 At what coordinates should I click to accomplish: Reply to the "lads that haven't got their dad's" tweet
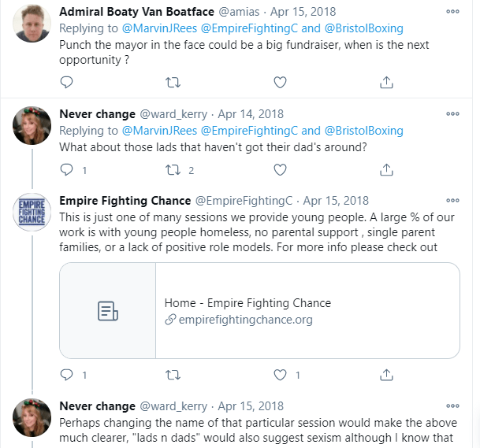coord(67,169)
